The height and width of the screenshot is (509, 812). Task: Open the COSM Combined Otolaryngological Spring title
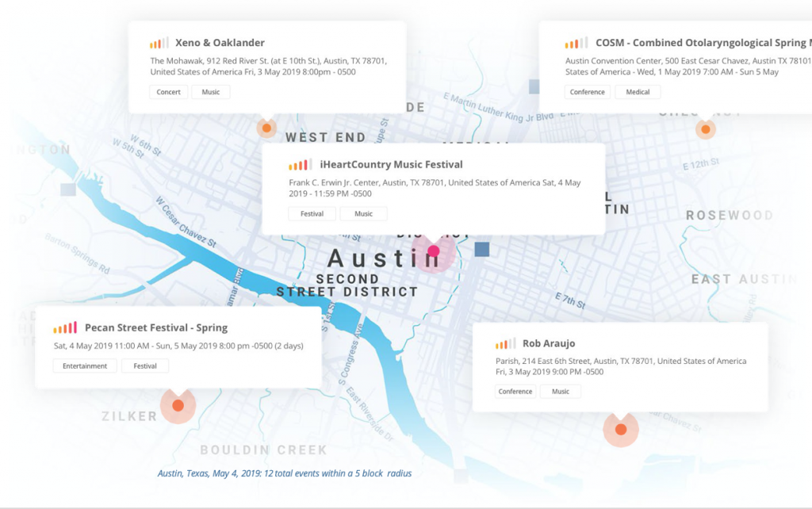(704, 43)
